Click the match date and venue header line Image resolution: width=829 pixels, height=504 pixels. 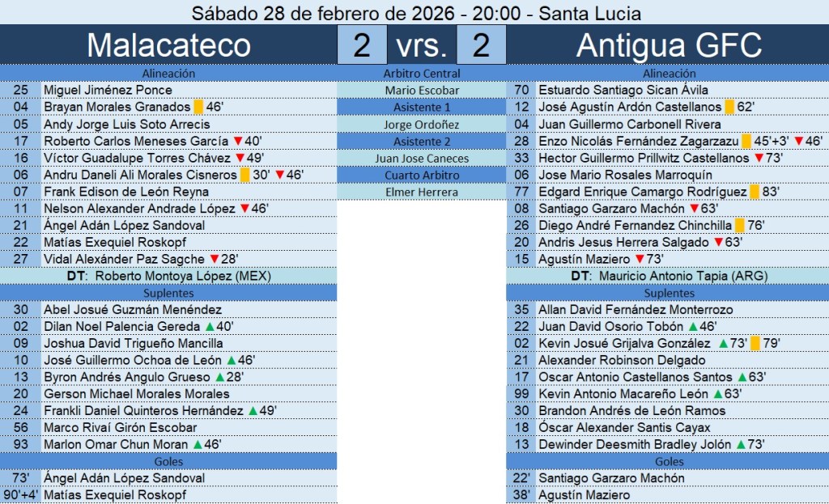click(414, 13)
